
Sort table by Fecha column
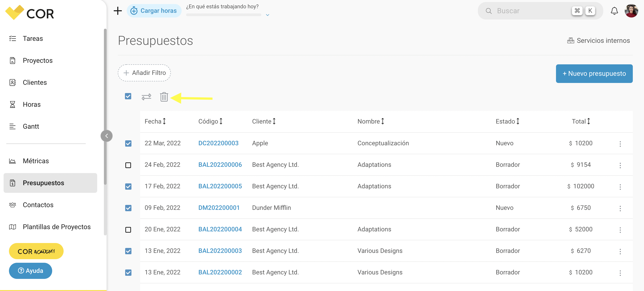155,121
